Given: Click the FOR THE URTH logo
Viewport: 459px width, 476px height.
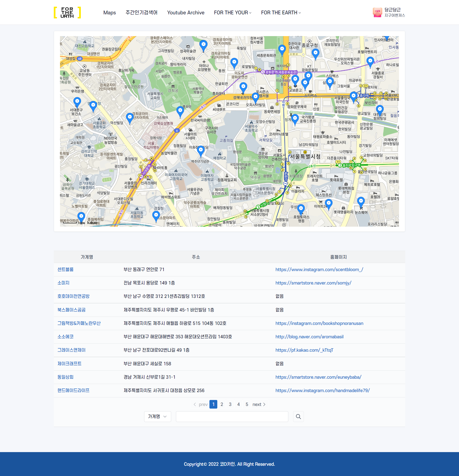Looking at the screenshot, I should click(67, 13).
